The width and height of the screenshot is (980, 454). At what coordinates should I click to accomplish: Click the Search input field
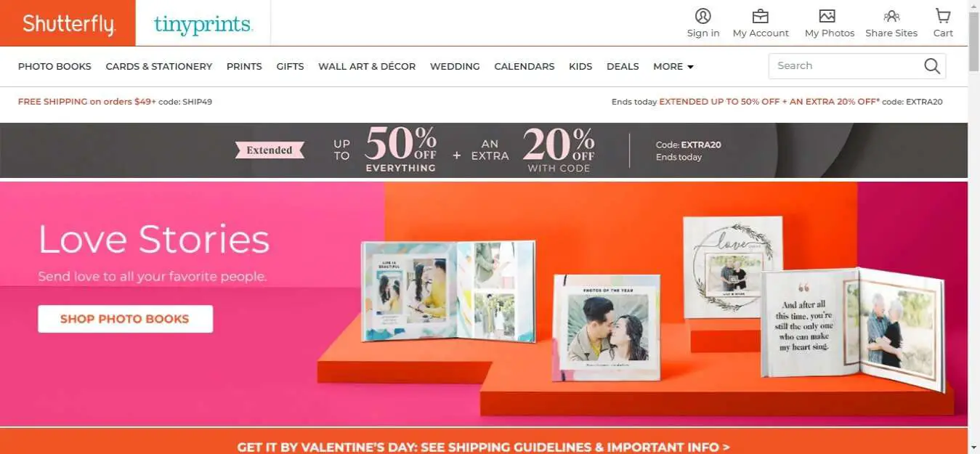coord(845,66)
